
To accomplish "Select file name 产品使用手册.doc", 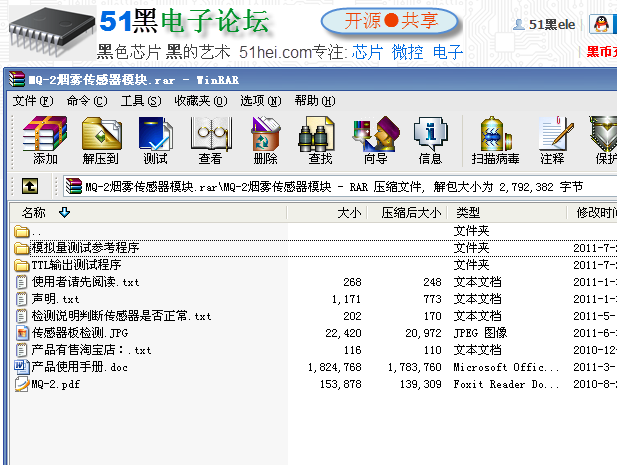I will (x=79, y=367).
